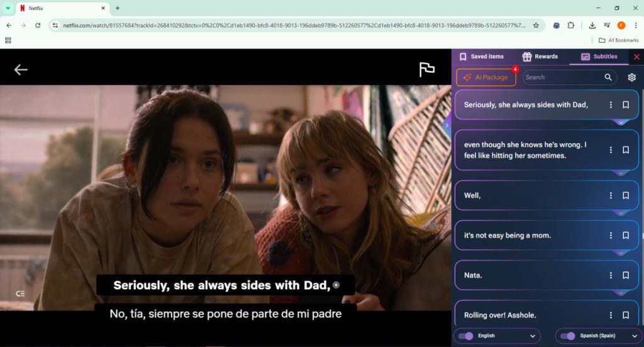Close the Netflix browser tab

point(103,8)
